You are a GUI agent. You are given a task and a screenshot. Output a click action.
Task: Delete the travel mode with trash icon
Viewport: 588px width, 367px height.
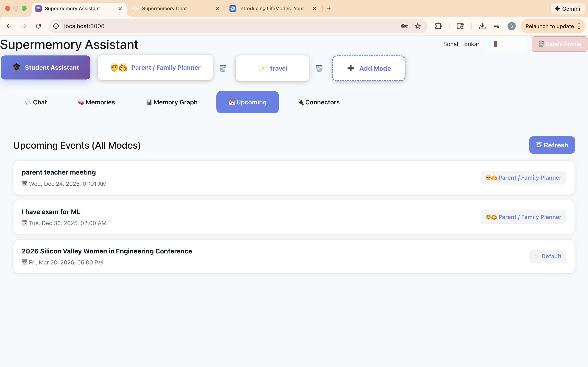pyautogui.click(x=319, y=68)
